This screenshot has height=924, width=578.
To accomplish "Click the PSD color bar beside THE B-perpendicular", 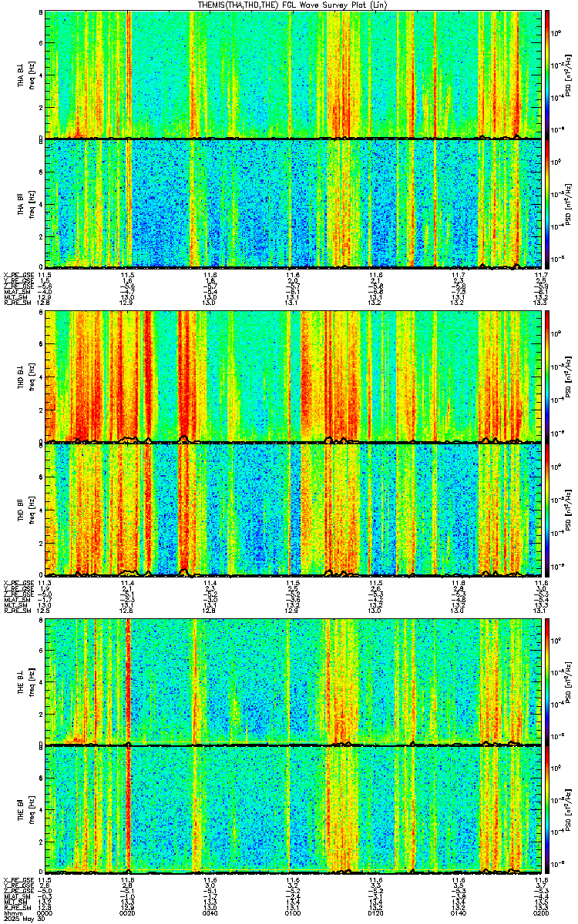I will click(548, 681).
